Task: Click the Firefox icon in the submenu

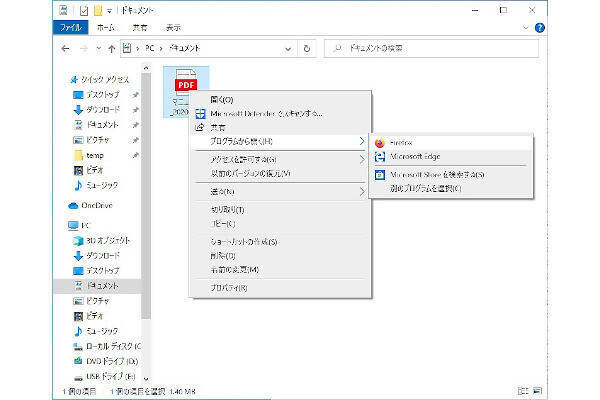Action: (380, 143)
